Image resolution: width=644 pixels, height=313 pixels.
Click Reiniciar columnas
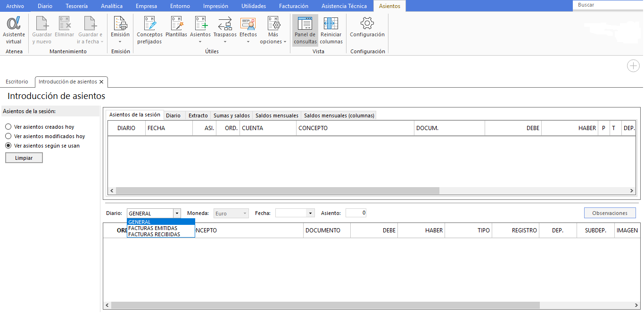point(331,30)
